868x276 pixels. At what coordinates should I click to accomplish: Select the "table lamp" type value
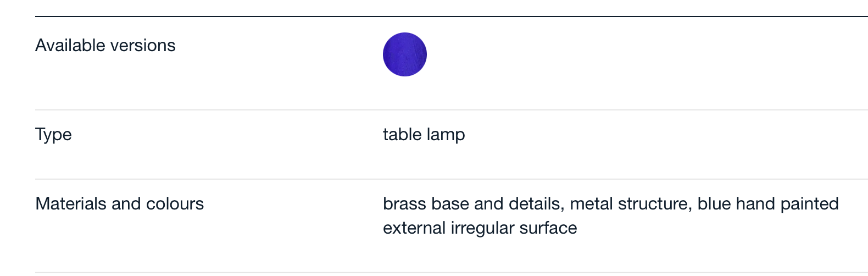(x=424, y=135)
